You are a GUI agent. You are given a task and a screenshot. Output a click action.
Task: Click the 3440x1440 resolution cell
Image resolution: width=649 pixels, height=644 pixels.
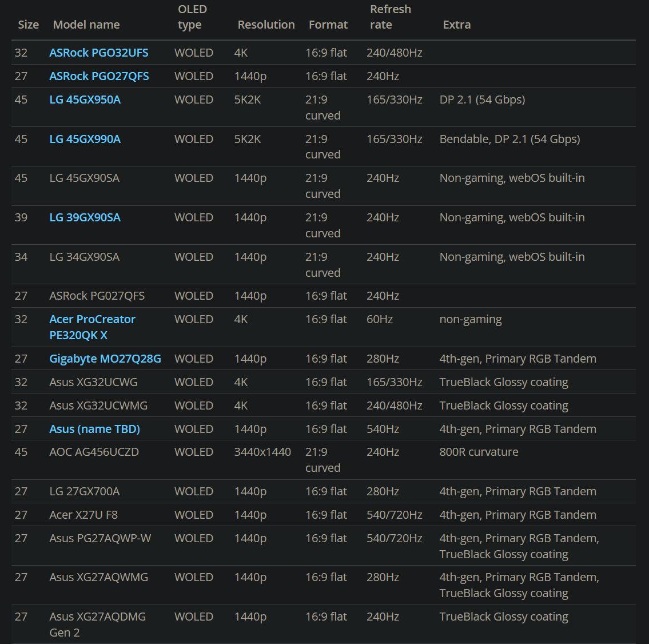point(262,452)
